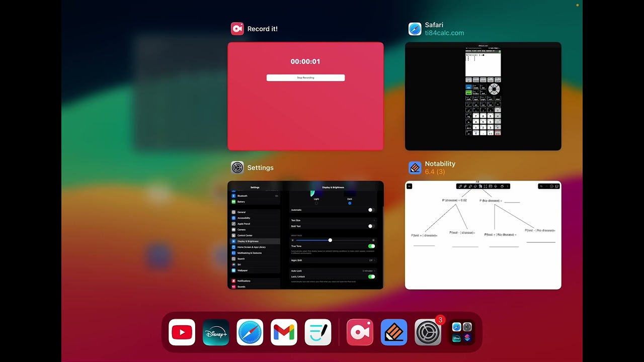Open YouTube from the dock

[x=182, y=332]
